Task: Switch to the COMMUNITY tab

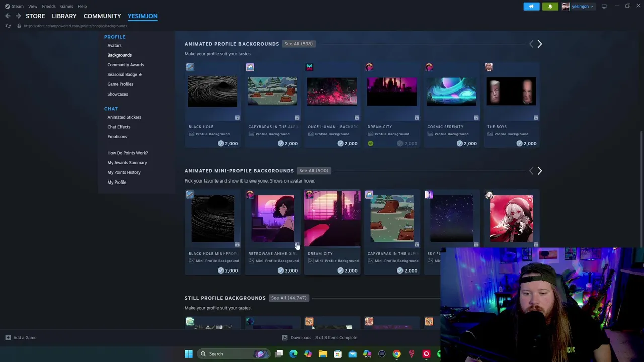Action: [102, 16]
